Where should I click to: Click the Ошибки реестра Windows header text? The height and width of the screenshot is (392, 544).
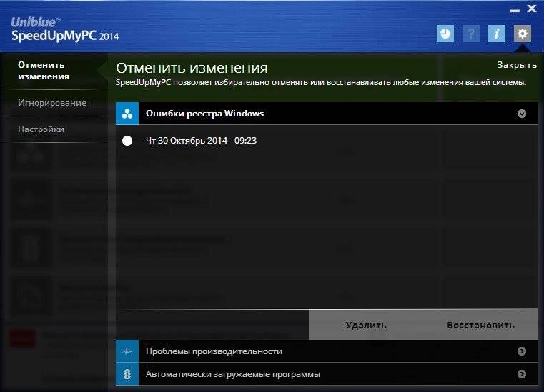coord(204,114)
